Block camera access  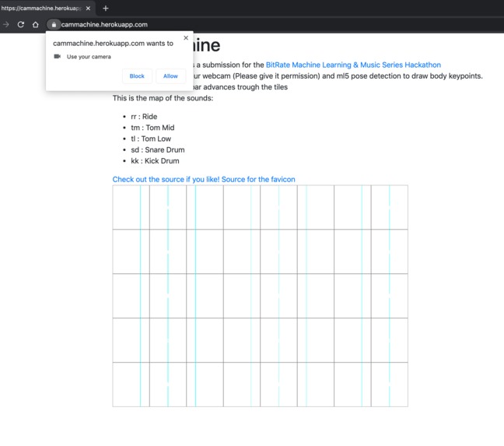[x=137, y=76]
